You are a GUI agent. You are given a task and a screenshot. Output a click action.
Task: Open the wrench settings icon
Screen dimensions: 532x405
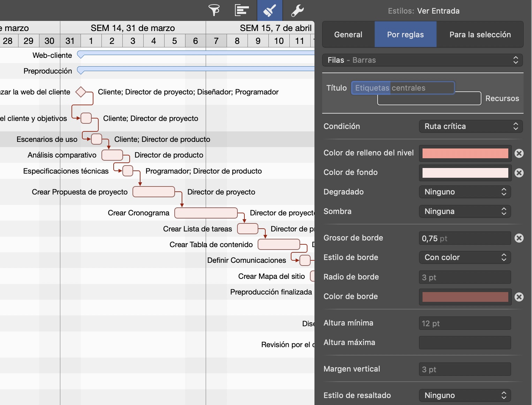click(x=297, y=10)
